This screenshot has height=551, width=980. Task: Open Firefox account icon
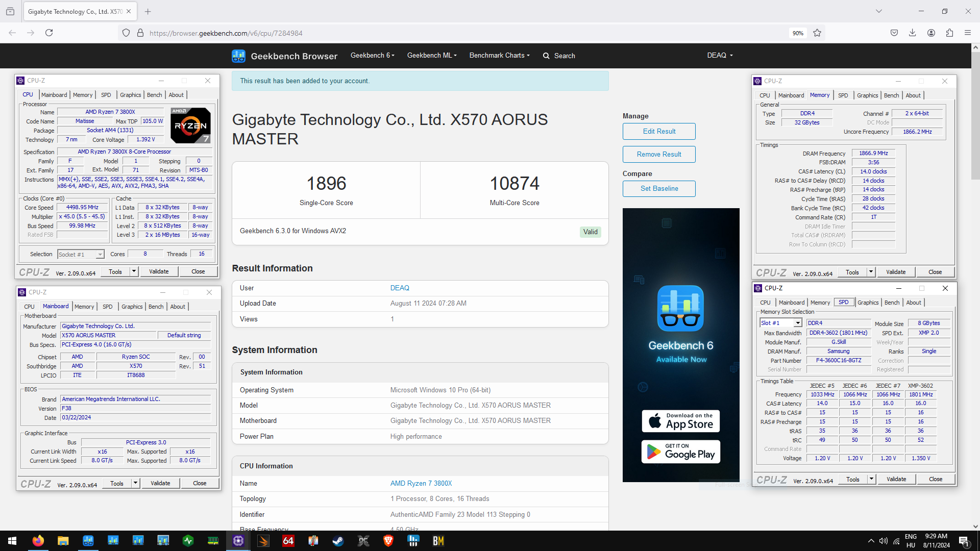[x=931, y=33]
